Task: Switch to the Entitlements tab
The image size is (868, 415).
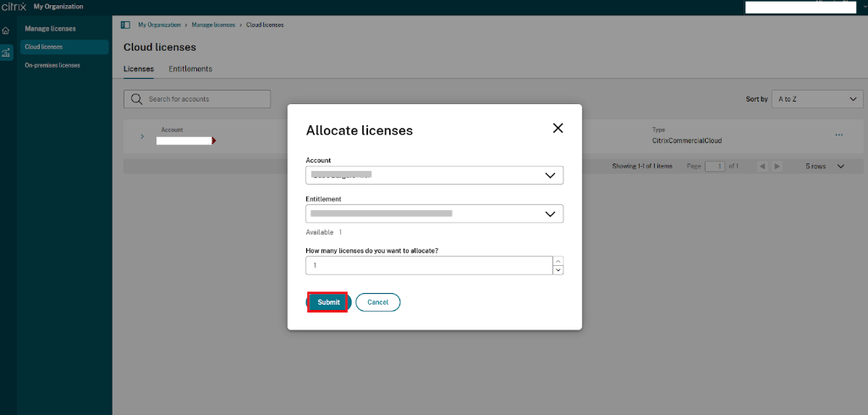Action: (x=190, y=69)
